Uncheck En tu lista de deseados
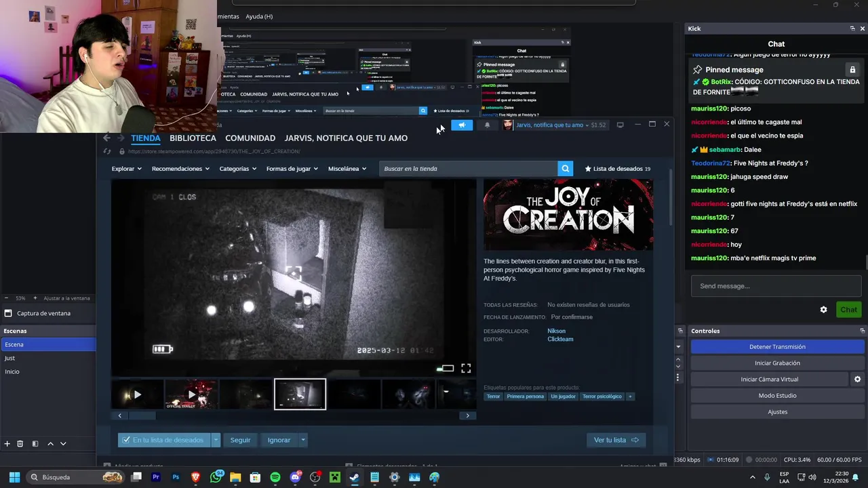The height and width of the screenshot is (488, 868). [x=125, y=440]
